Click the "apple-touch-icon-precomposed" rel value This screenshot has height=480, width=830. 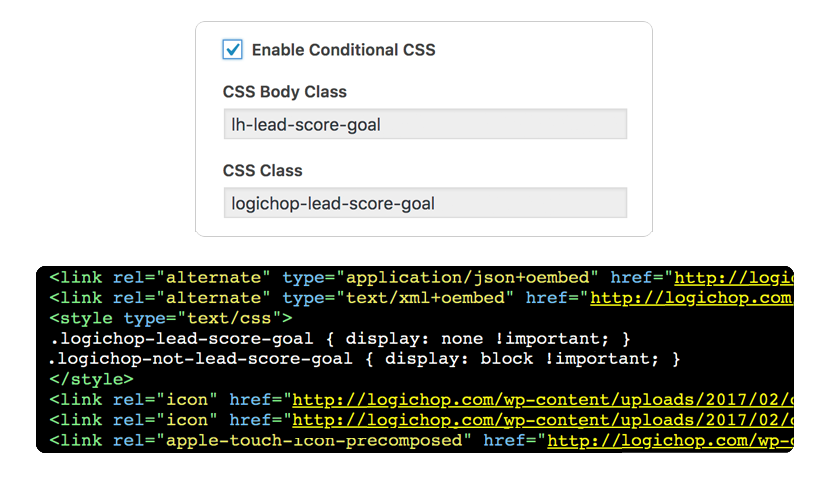point(314,440)
